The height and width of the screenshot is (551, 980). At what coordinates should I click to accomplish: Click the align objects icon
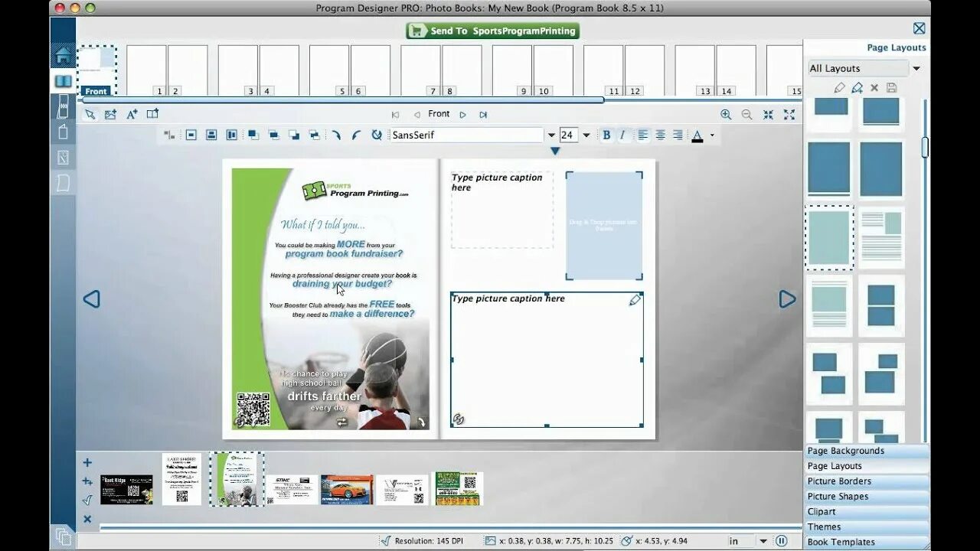[169, 135]
